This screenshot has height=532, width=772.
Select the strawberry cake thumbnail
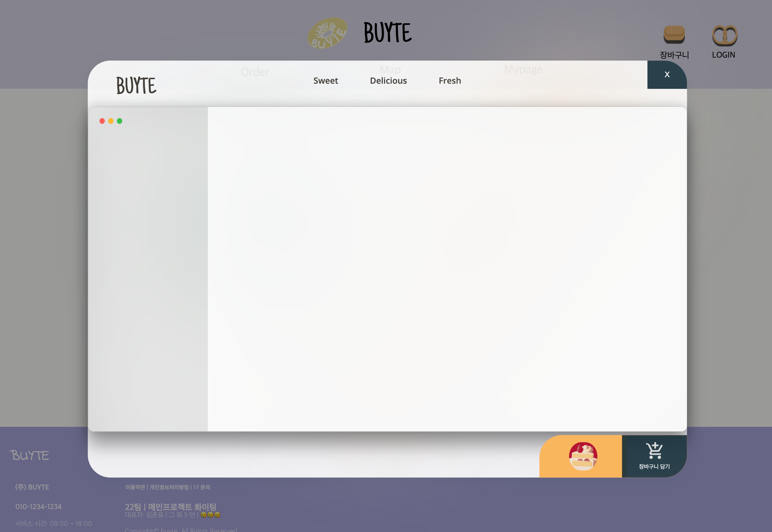click(x=583, y=456)
